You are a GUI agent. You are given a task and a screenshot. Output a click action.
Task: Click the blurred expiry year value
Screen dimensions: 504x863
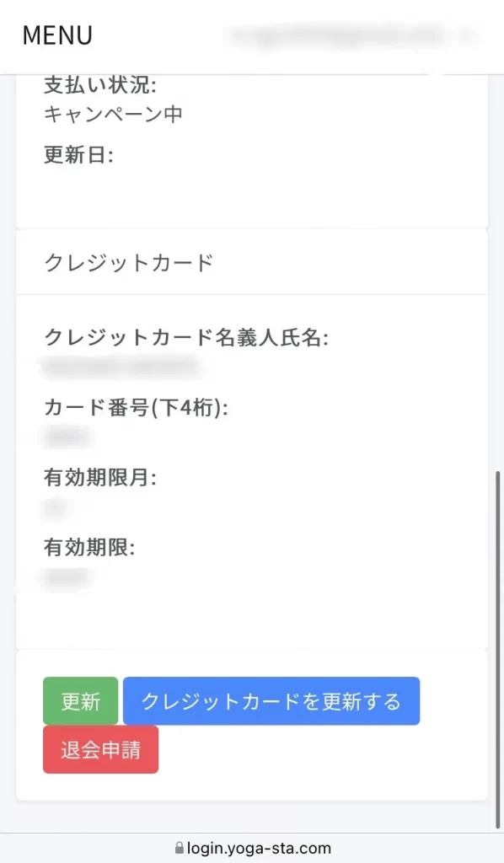tap(67, 577)
